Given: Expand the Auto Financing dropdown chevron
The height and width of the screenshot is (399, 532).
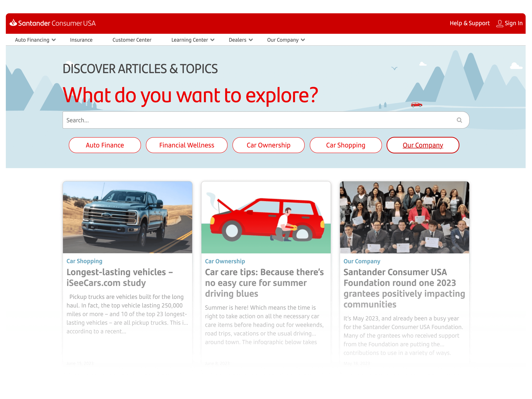Looking at the screenshot, I should (54, 40).
